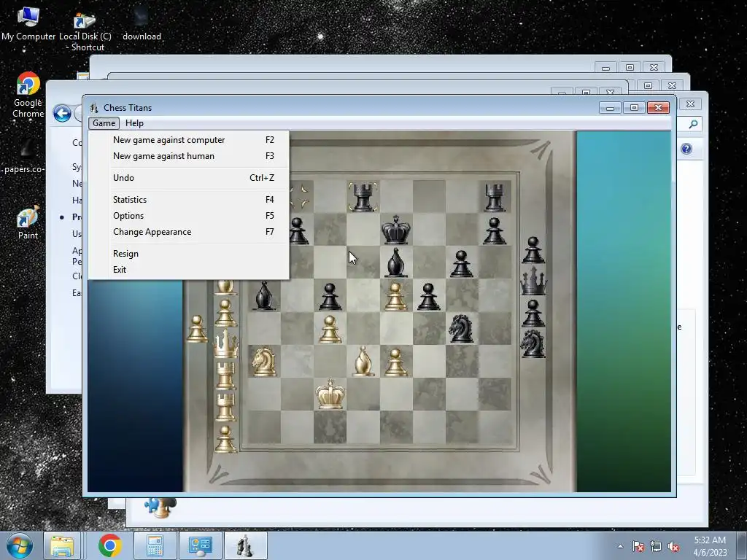The height and width of the screenshot is (560, 747).
Task: Select the black pawn on c5
Action: (330, 297)
